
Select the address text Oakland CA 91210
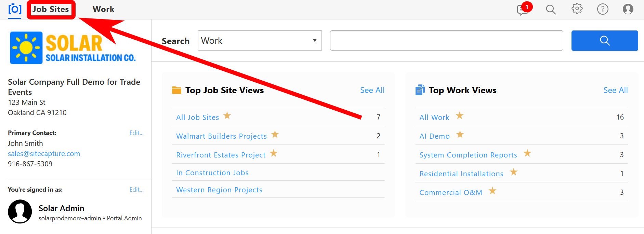(37, 113)
